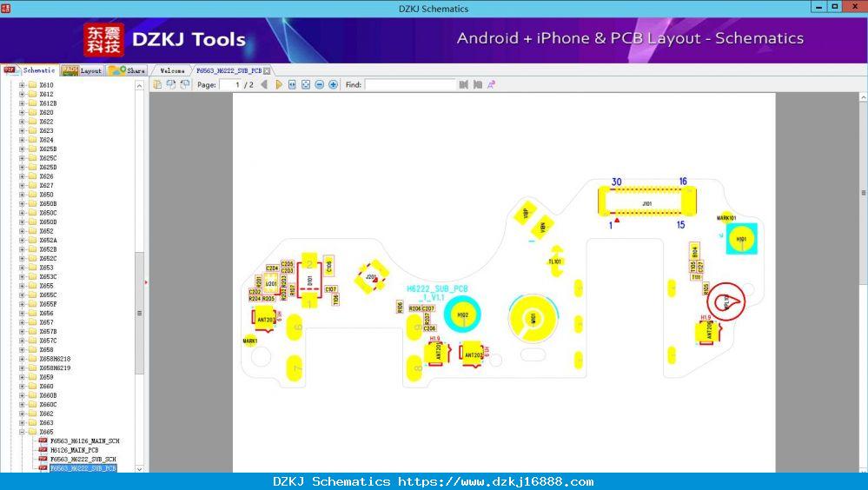
Task: Collapse the X665 folder node
Action: click(x=22, y=432)
